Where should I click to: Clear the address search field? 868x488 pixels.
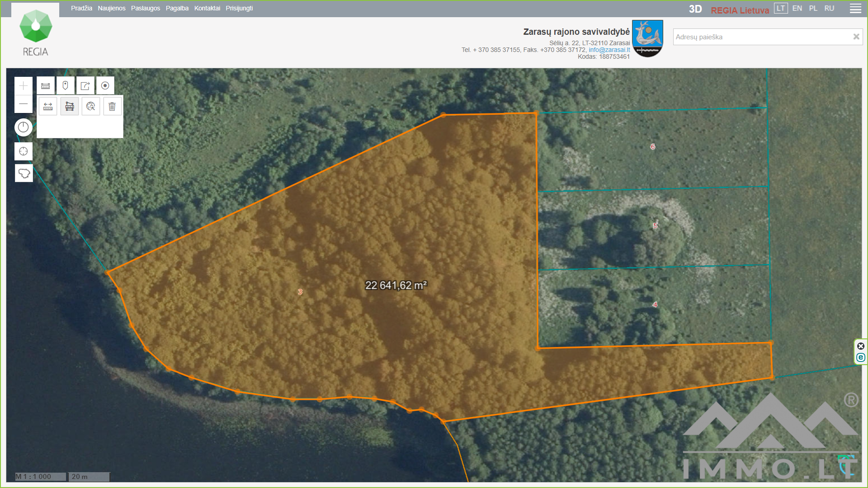tap(856, 37)
